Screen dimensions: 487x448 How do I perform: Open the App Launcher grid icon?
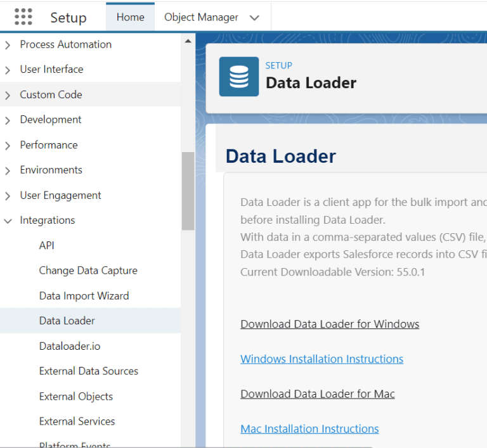[23, 17]
